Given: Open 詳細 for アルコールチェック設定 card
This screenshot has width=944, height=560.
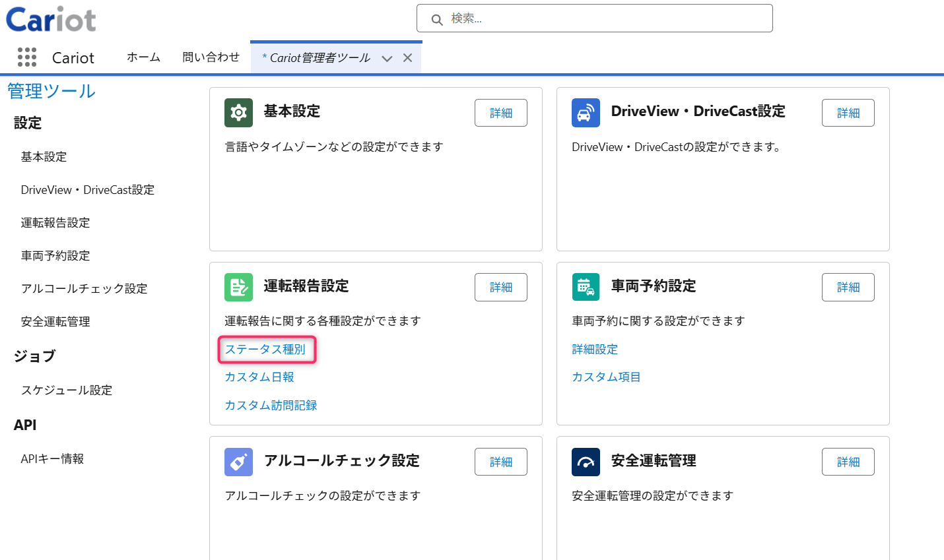Looking at the screenshot, I should click(501, 462).
